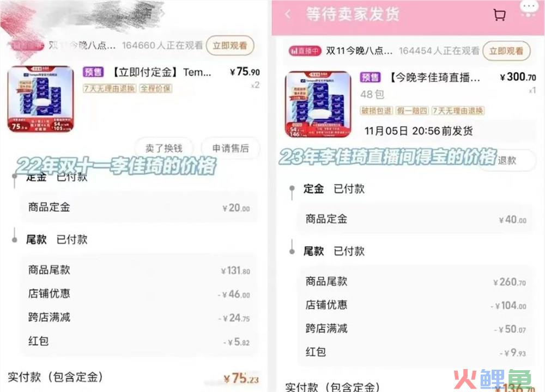Screen dimensions: 545x392
Task: Tap the 7天无理由退换 tag on left order
Action: pos(110,89)
